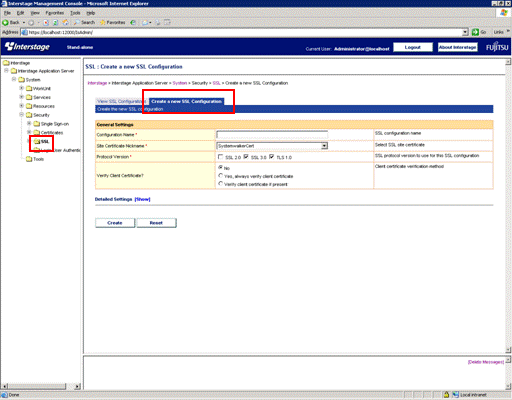Screen dimensions: 512x400
Task: Click the WorkUnit folder icon
Action: (x=29, y=88)
